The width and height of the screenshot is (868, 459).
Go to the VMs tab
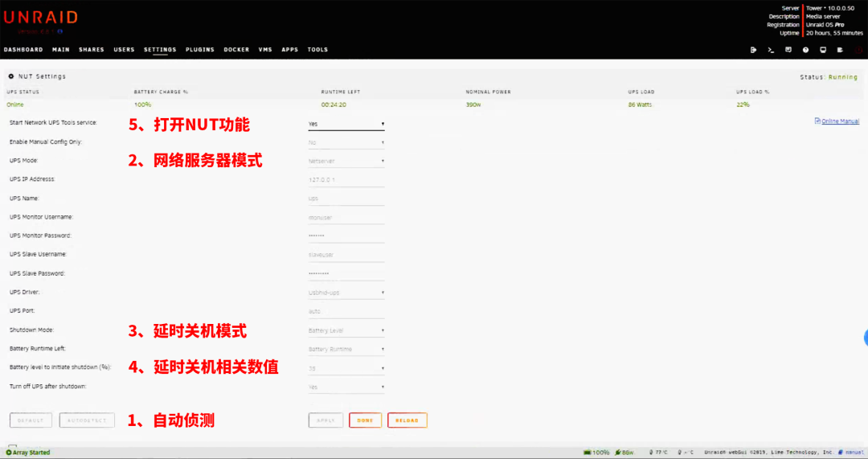[x=265, y=50]
